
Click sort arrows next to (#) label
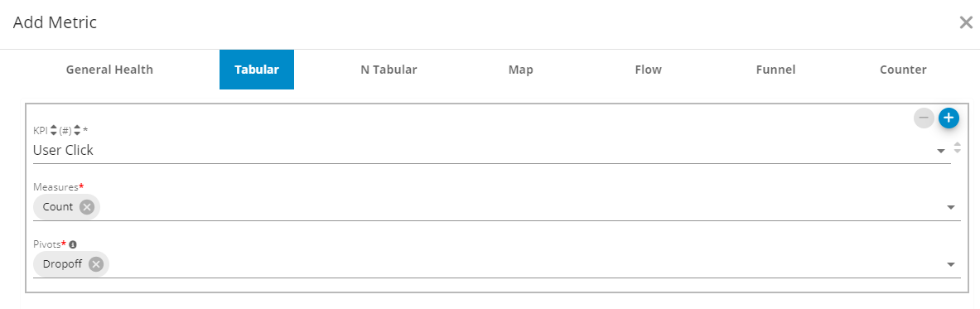point(78,130)
